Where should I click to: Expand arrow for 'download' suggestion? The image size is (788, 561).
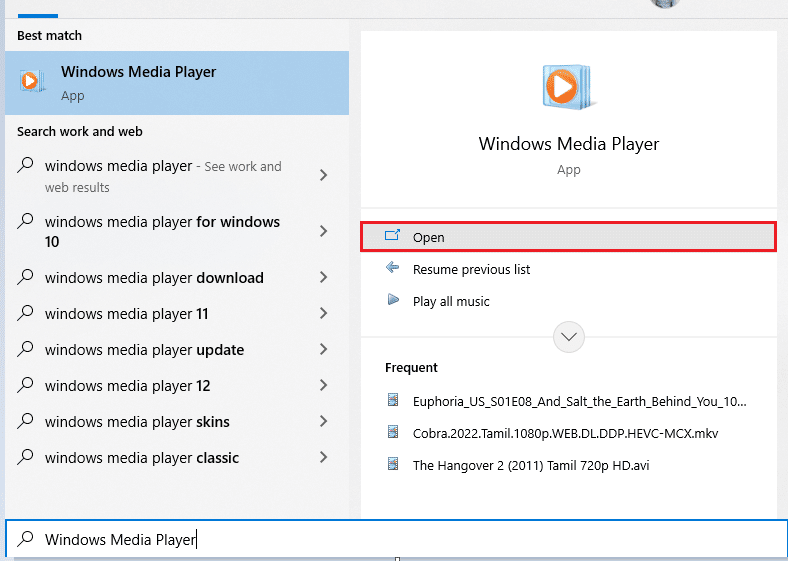click(x=324, y=277)
